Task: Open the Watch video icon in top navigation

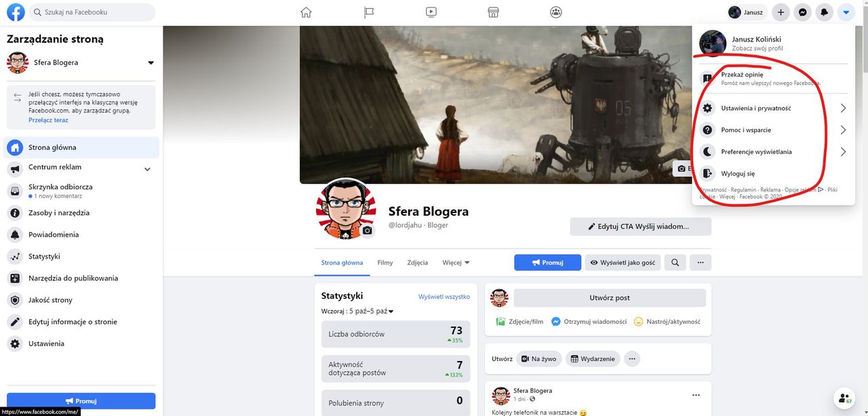Action: 431,12
